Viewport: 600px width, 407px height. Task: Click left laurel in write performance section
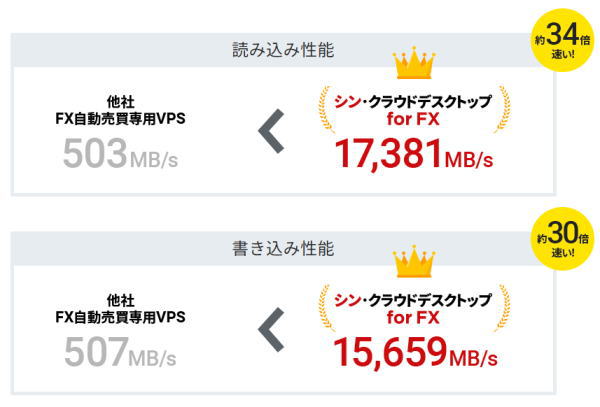click(327, 308)
